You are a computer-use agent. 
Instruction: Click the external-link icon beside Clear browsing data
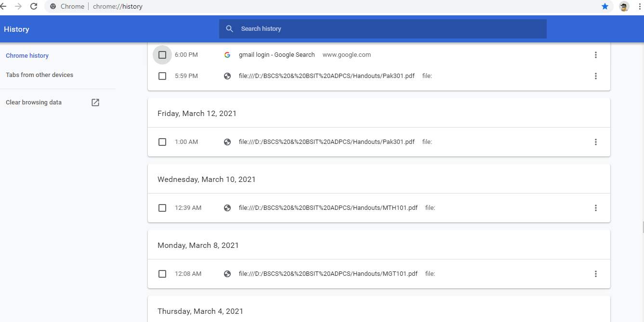(x=95, y=103)
